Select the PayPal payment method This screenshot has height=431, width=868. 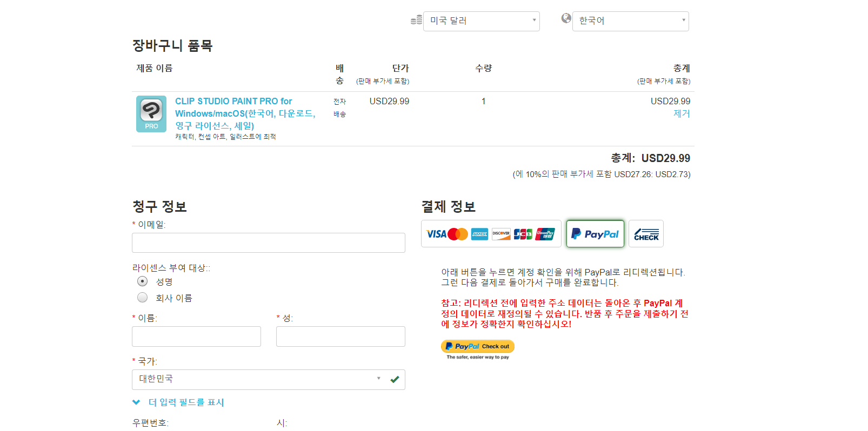(595, 234)
